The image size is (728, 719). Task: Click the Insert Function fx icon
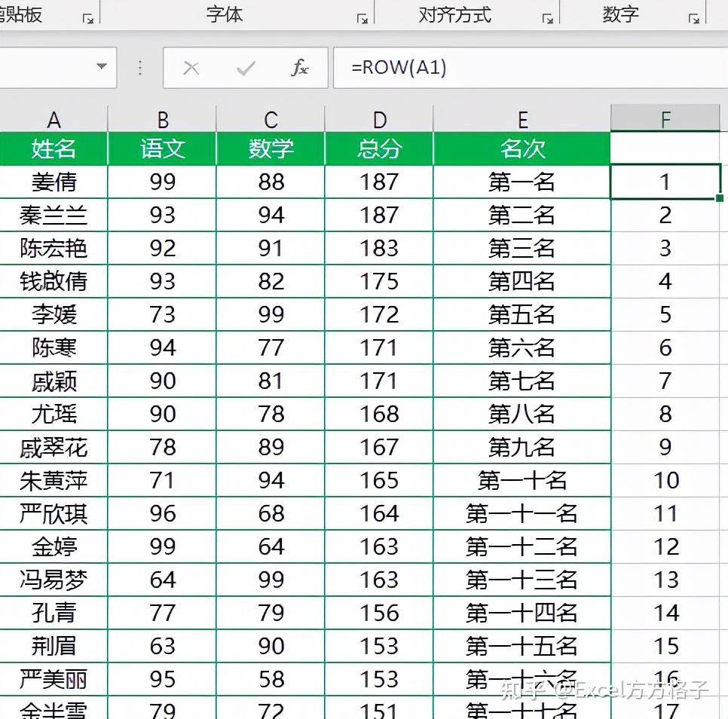pos(300,67)
